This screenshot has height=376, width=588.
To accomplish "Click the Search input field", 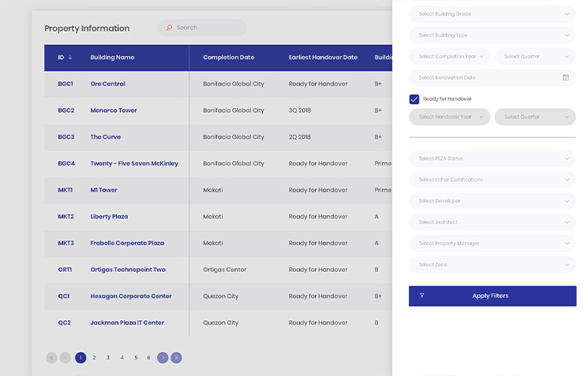I will (x=202, y=28).
